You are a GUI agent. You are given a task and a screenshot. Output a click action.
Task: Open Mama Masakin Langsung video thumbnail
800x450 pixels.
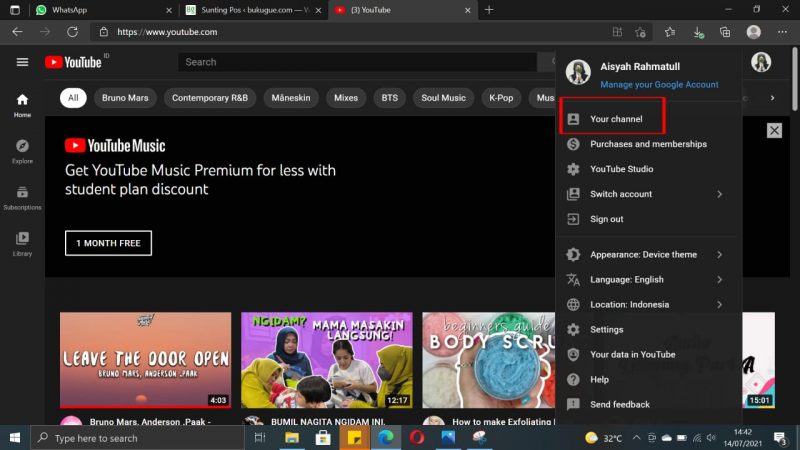click(327, 360)
